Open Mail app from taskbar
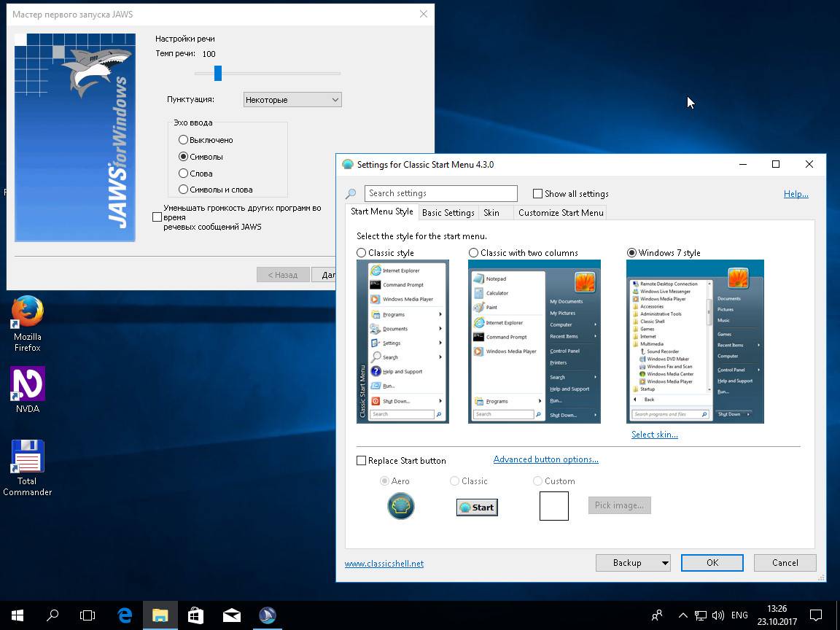The height and width of the screenshot is (630, 840). pos(231,615)
